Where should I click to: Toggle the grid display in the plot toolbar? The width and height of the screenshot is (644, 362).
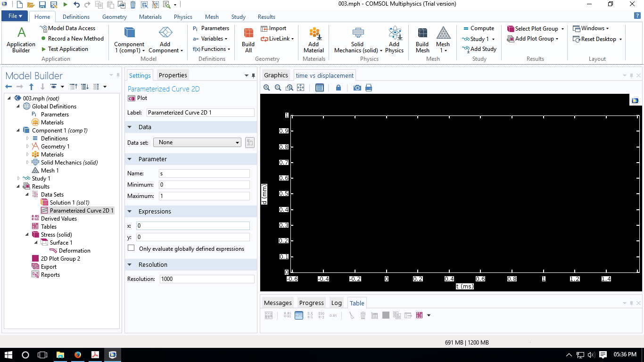point(320,88)
